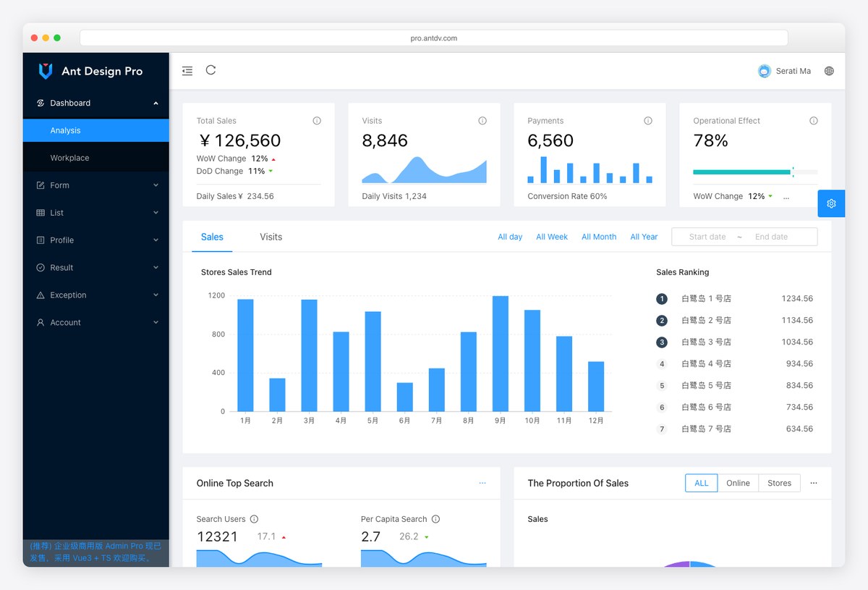Click the Ant Design Pro logo icon
The width and height of the screenshot is (868, 590).
pyautogui.click(x=46, y=71)
